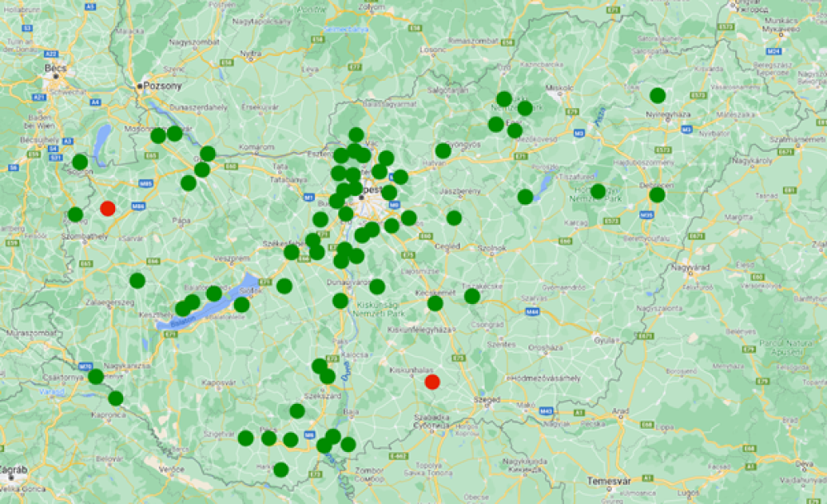The height and width of the screenshot is (504, 827).
Task: Click the Komárom town label
Action: [x=256, y=147]
